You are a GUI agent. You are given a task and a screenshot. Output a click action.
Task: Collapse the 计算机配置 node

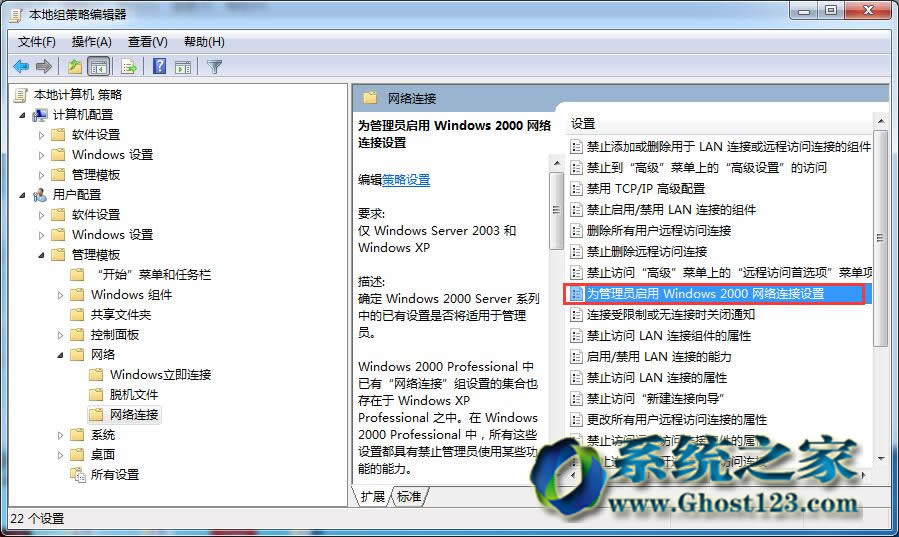(x=22, y=115)
